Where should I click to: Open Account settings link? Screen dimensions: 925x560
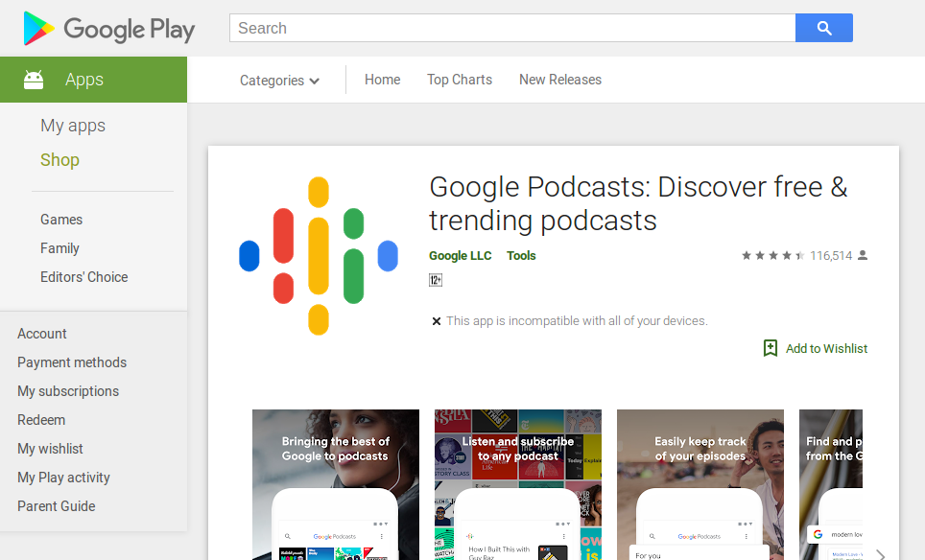[42, 334]
